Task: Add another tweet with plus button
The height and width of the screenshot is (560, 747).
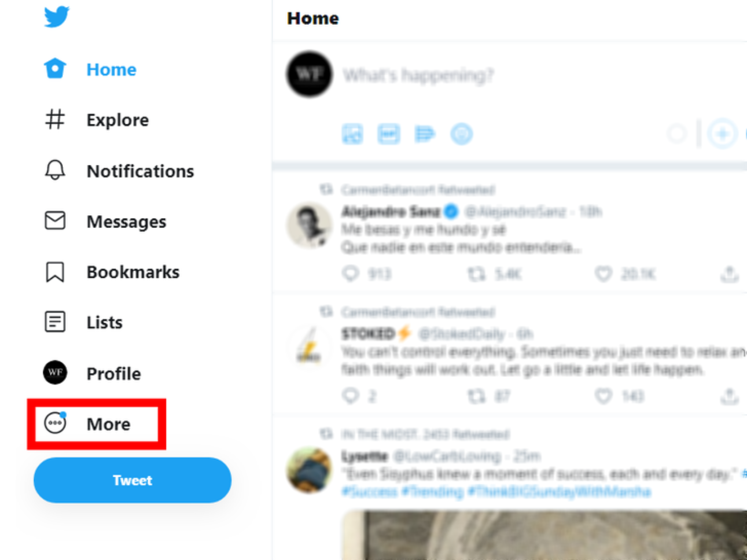Action: 722,134
